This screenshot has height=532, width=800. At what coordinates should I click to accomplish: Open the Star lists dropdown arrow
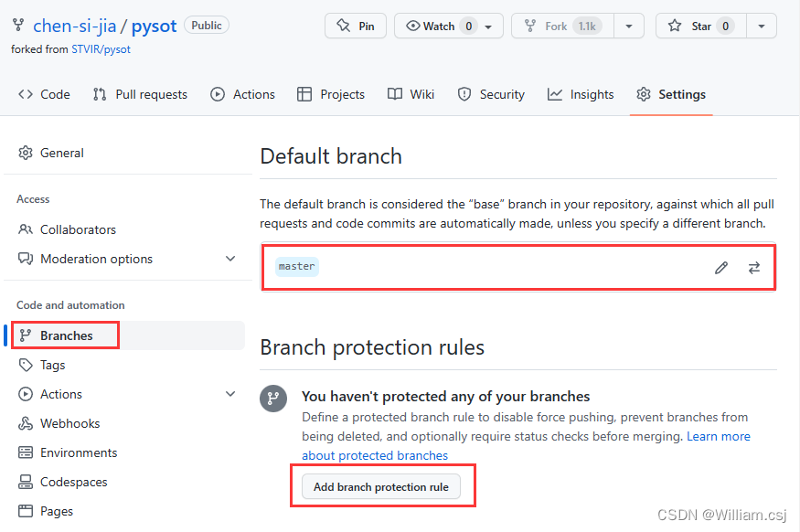(x=762, y=26)
